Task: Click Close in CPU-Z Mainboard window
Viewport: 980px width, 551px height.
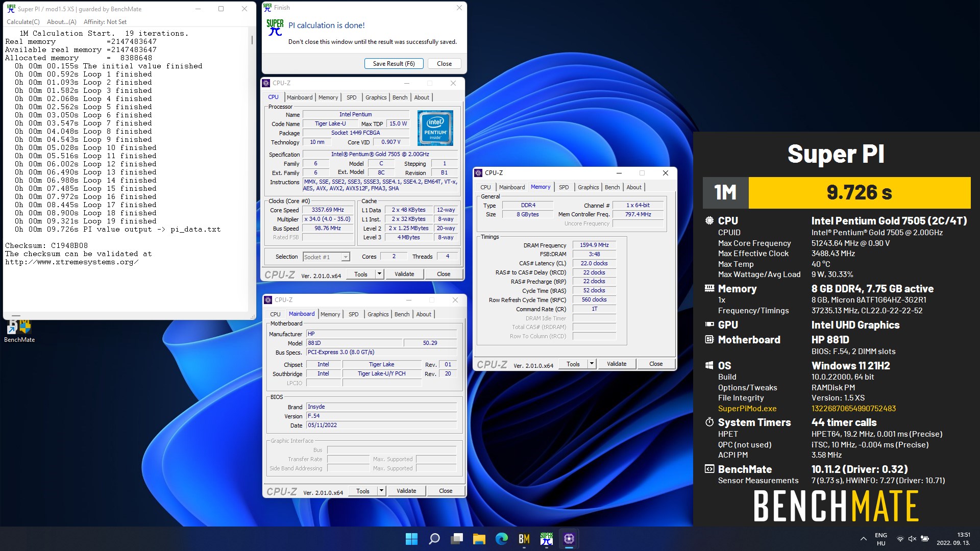Action: tap(446, 491)
